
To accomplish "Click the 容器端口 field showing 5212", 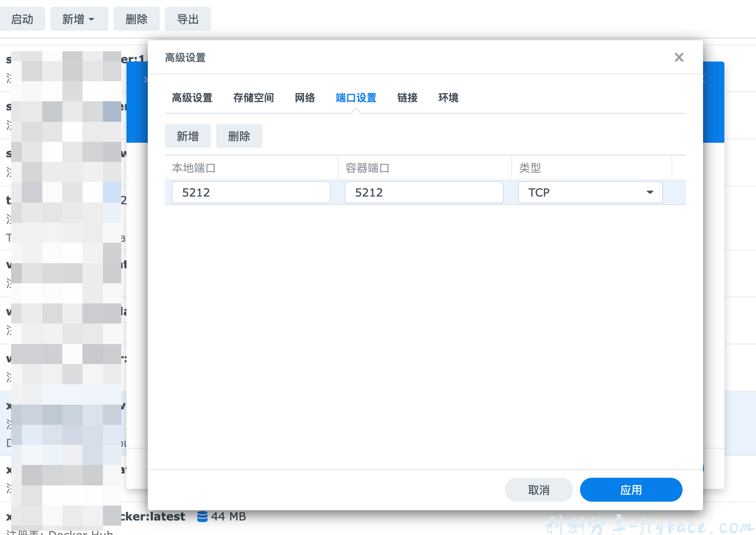I will click(424, 192).
